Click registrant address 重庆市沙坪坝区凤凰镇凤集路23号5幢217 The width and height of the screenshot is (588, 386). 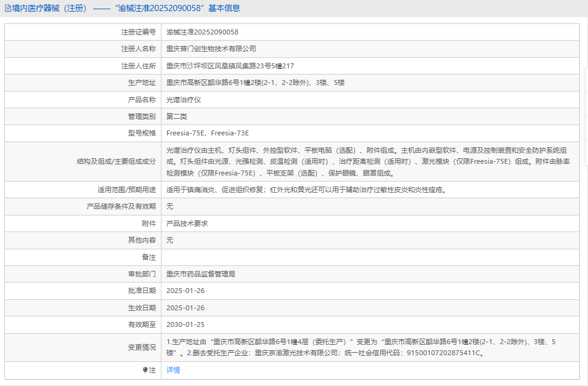(231, 66)
